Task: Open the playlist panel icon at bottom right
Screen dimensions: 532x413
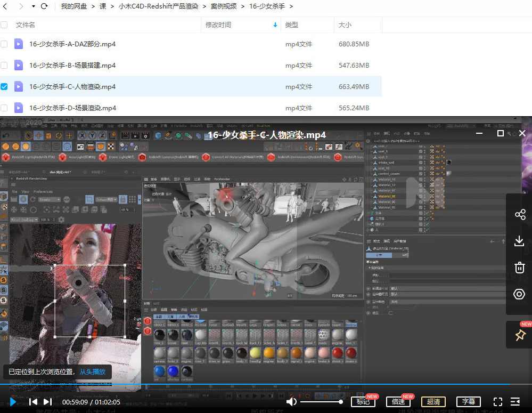Action: pyautogui.click(x=514, y=402)
